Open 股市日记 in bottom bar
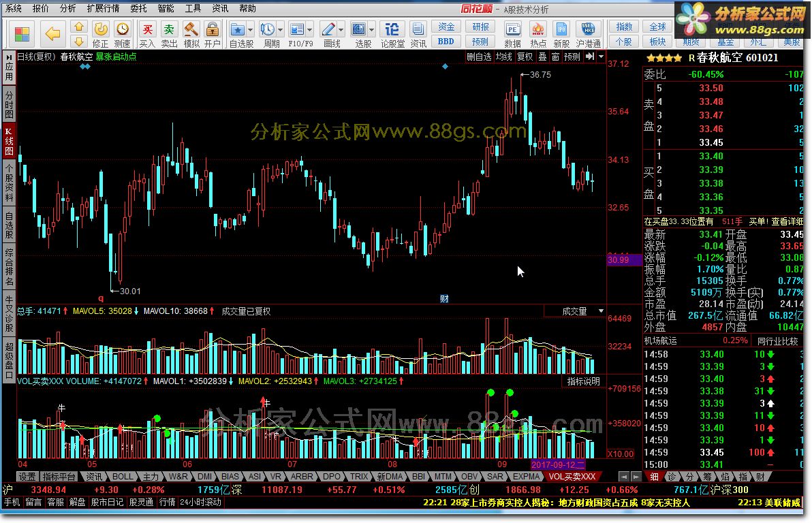 coord(107,503)
